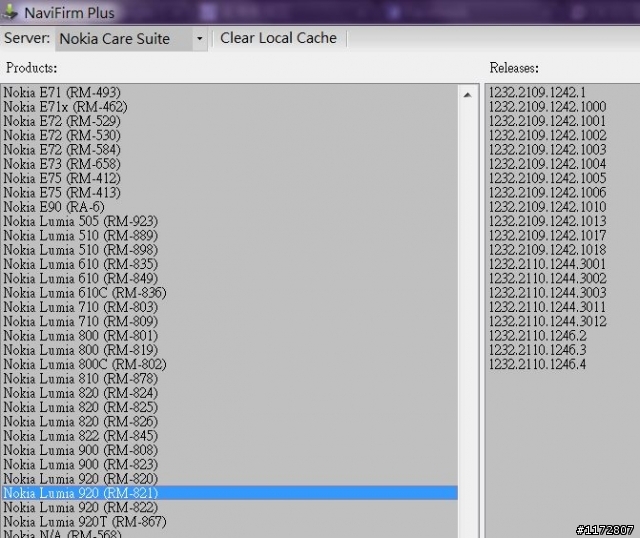Choose release 1232.2110.1244.3003
The image size is (640, 538).
tap(547, 293)
